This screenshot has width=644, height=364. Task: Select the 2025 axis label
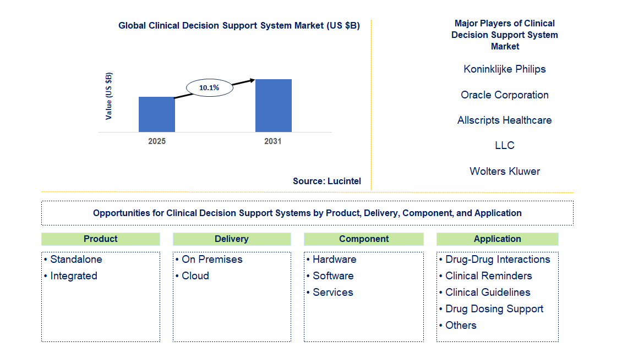[157, 141]
